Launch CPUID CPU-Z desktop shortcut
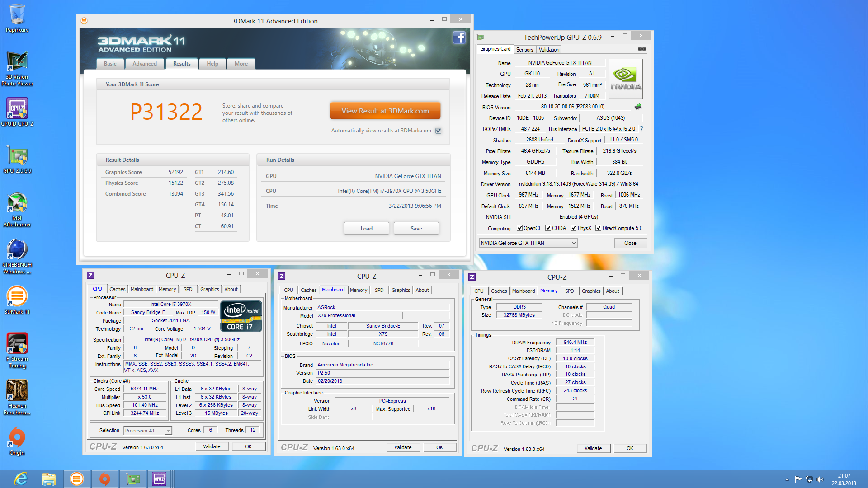 pyautogui.click(x=17, y=112)
